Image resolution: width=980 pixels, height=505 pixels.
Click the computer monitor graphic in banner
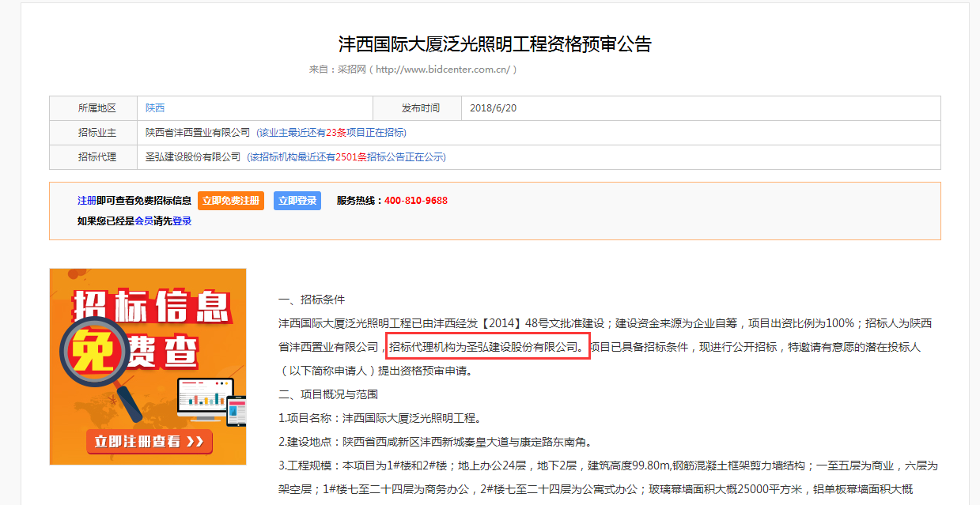(199, 398)
